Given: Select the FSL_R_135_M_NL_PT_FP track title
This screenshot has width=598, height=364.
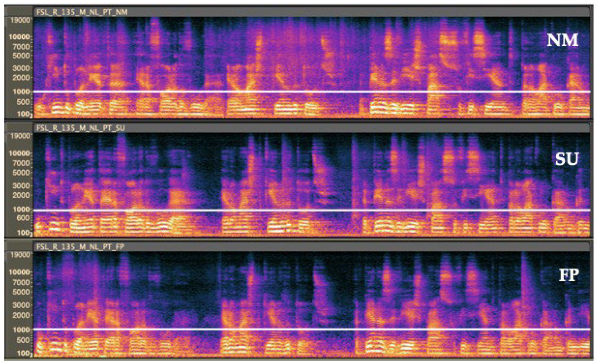Looking at the screenshot, I should [80, 247].
